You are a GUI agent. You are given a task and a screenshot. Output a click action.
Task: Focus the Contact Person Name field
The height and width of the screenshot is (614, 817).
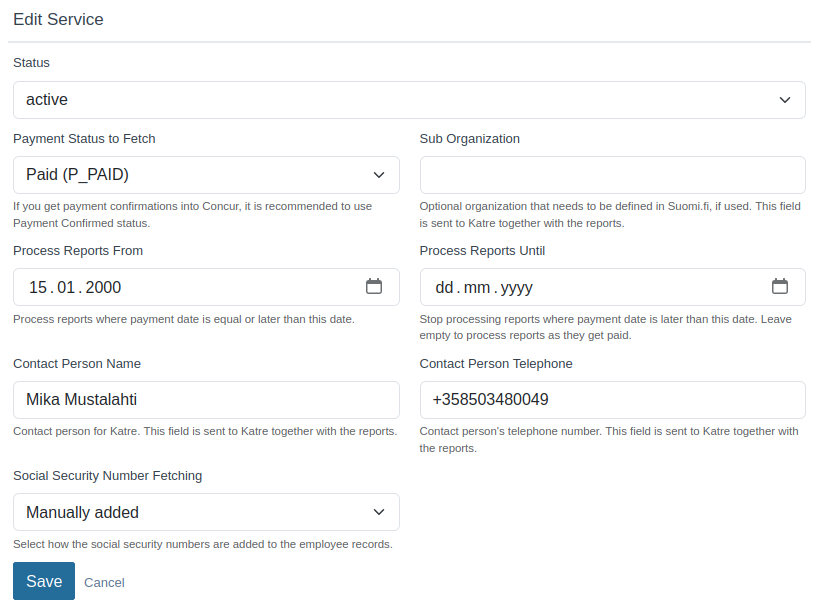tap(206, 400)
